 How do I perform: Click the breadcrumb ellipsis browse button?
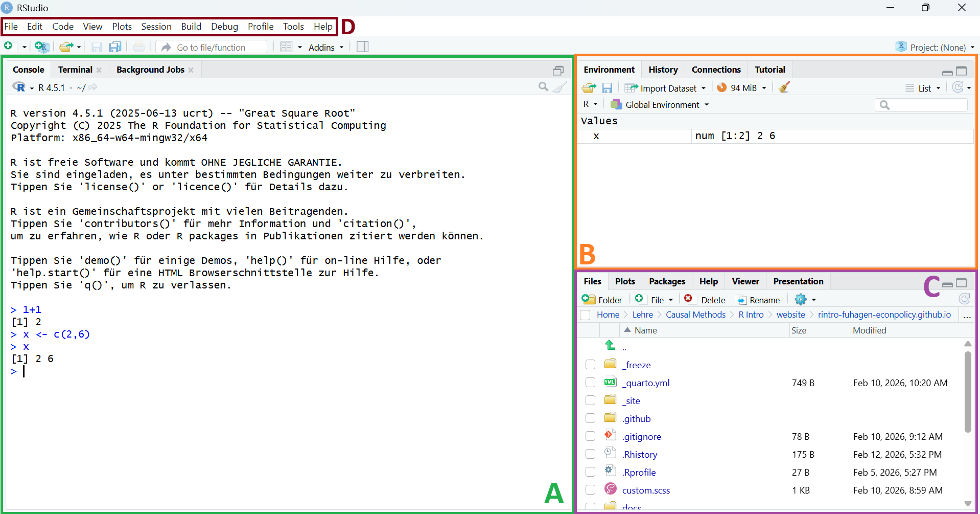pyautogui.click(x=967, y=316)
